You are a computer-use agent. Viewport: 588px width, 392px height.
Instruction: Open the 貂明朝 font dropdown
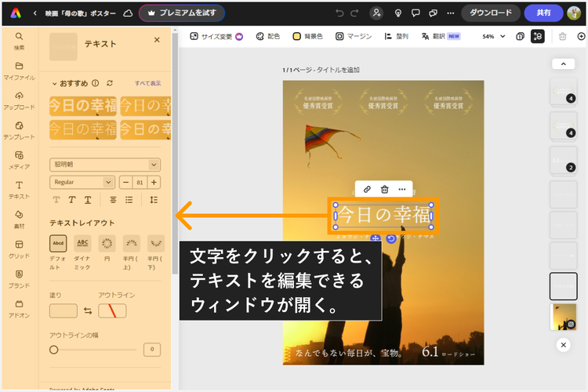(x=105, y=165)
